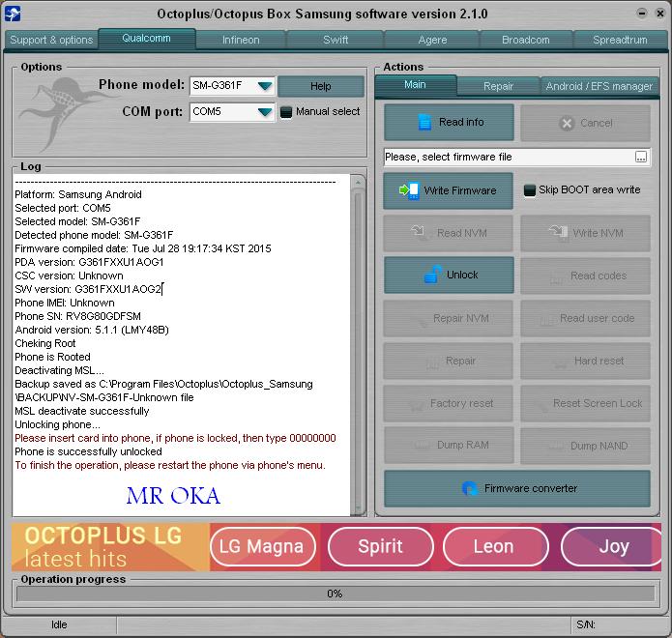Click the Dump RAM button
The width and height of the screenshot is (672, 638).
point(449,446)
